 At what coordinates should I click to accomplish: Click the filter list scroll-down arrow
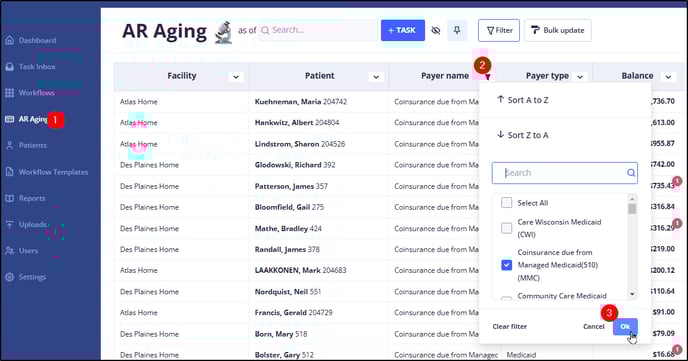coord(632,294)
